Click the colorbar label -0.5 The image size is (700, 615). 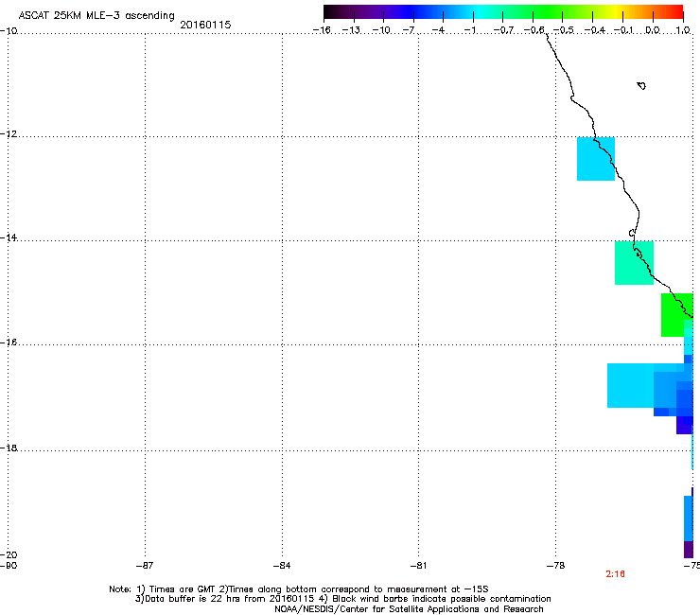[x=564, y=30]
